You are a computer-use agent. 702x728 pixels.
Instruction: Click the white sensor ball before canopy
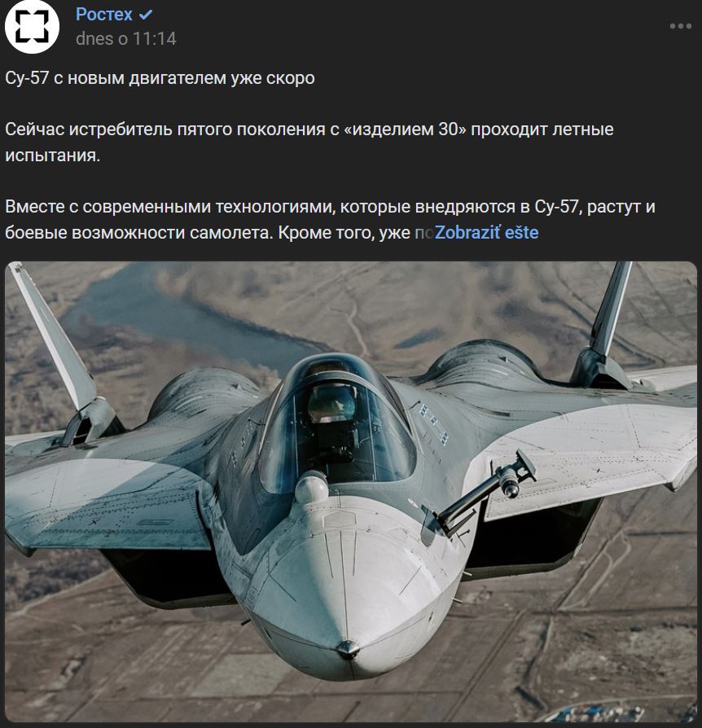(x=312, y=488)
